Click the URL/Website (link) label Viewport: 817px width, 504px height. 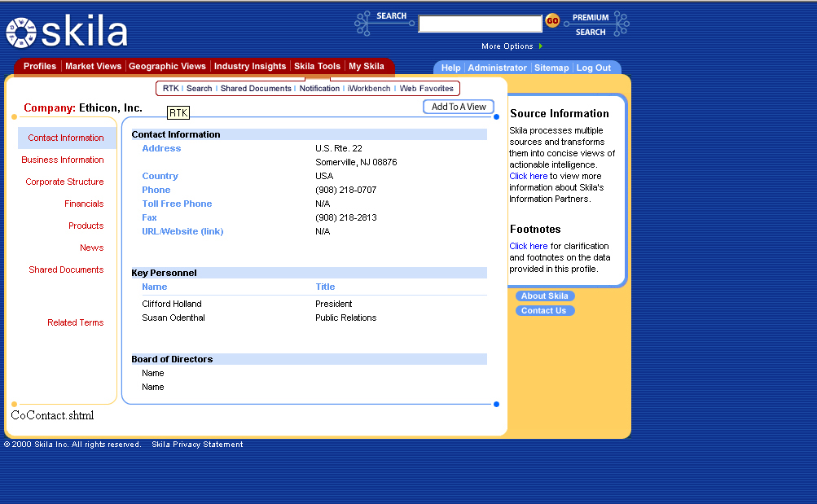point(182,231)
